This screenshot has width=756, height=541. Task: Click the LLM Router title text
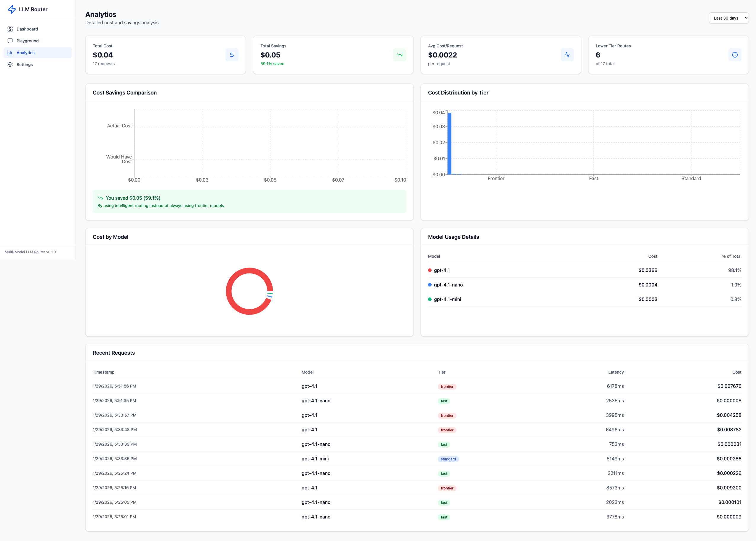click(33, 9)
